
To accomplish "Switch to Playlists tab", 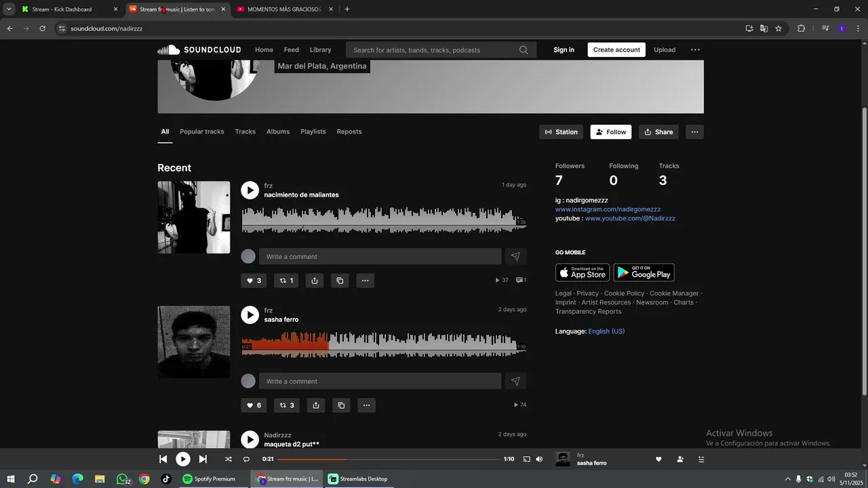I will coord(313,131).
